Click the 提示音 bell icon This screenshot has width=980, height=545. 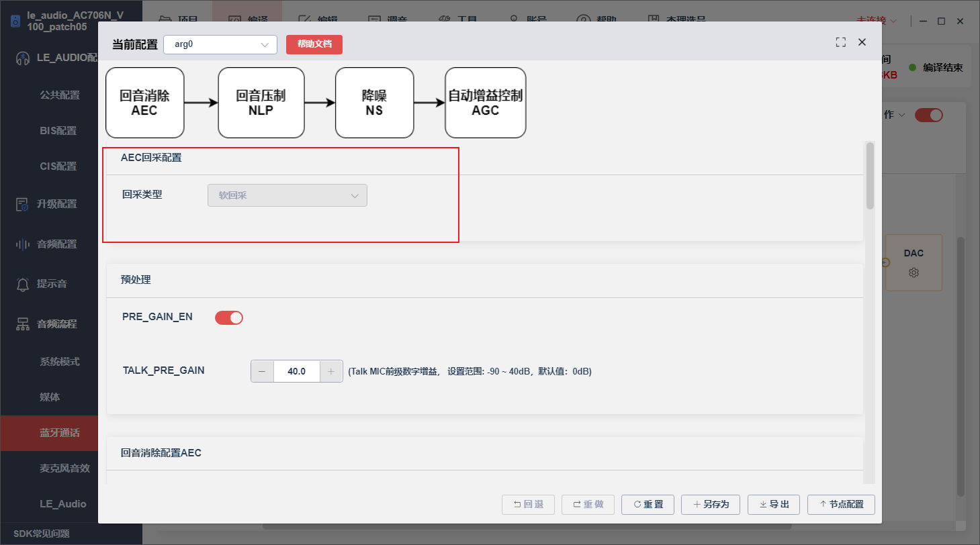22,284
